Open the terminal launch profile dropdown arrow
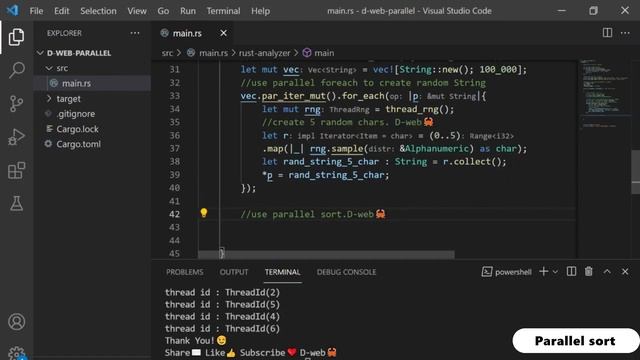Image resolution: width=640 pixels, height=360 pixels. click(x=555, y=272)
